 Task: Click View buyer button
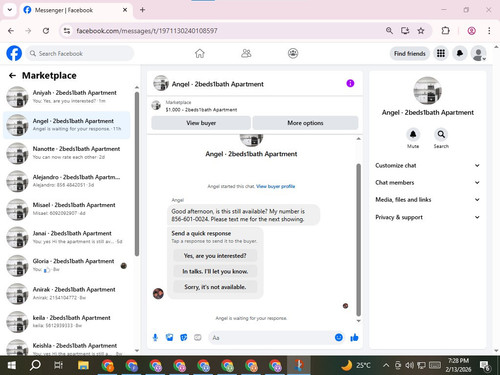201,123
